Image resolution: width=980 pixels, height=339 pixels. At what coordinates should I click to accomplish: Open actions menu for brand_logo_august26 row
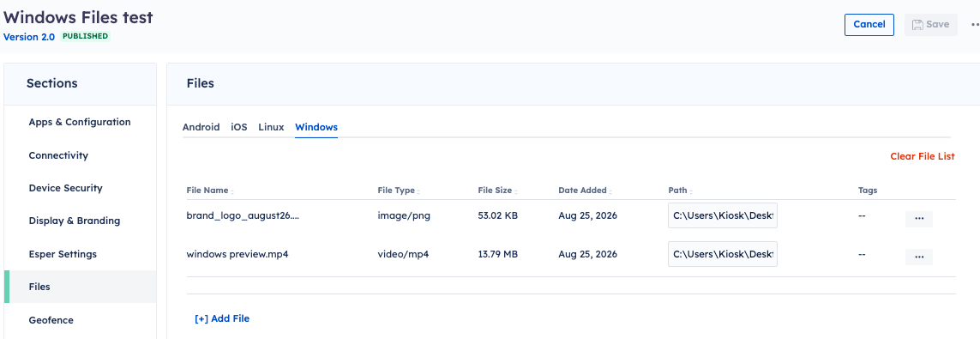[919, 219]
